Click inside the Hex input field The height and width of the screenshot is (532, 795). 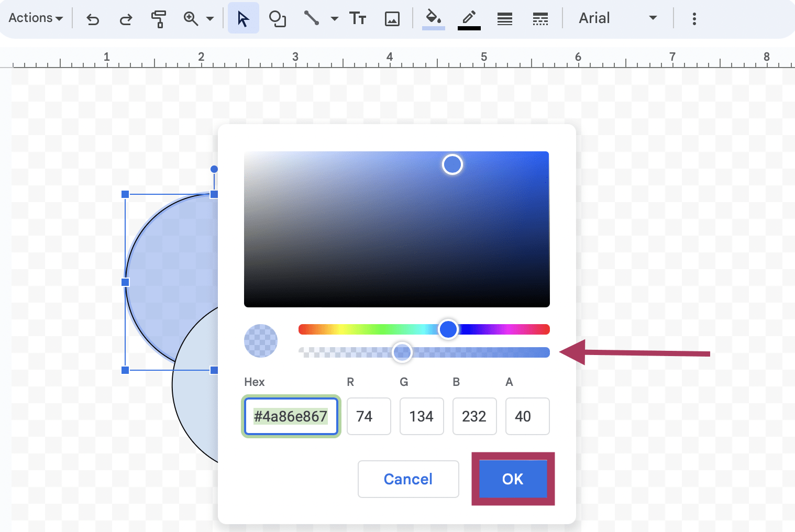click(291, 416)
